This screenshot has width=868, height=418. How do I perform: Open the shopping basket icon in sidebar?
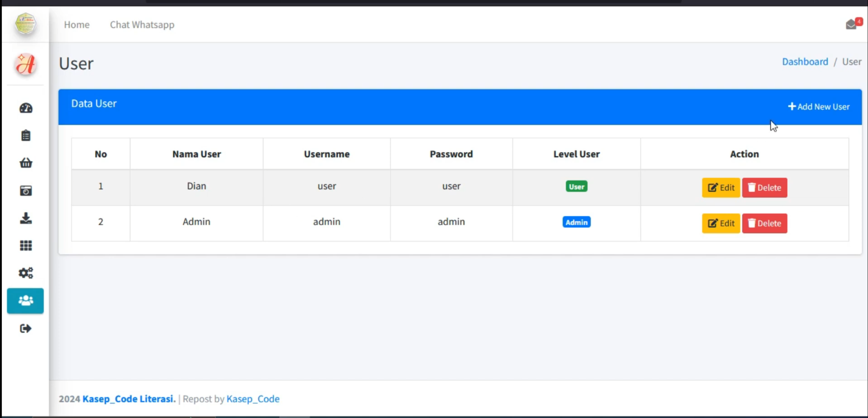[26, 163]
